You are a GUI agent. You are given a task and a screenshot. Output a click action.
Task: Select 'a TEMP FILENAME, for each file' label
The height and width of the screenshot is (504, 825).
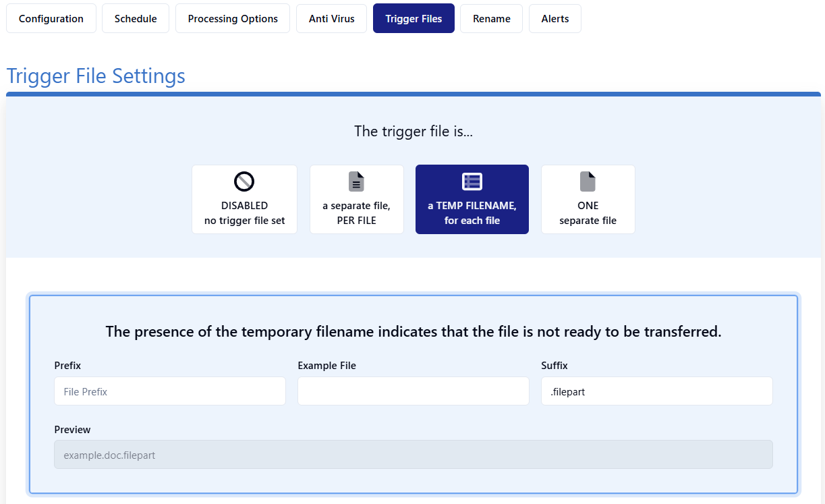[x=472, y=213]
